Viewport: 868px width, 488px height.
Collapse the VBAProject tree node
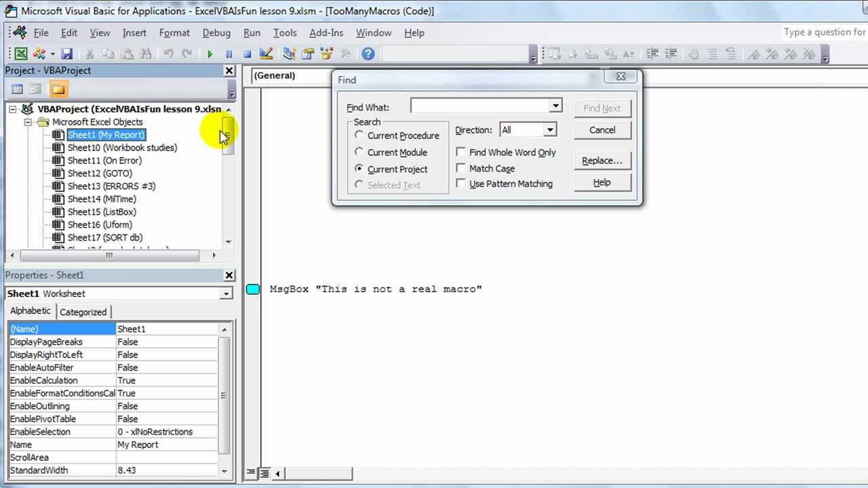tap(13, 109)
